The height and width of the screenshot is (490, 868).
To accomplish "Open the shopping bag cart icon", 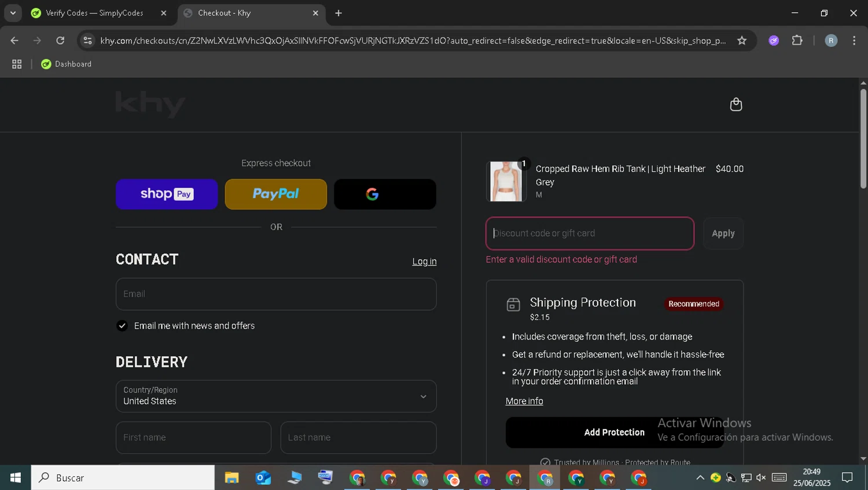I will (735, 104).
